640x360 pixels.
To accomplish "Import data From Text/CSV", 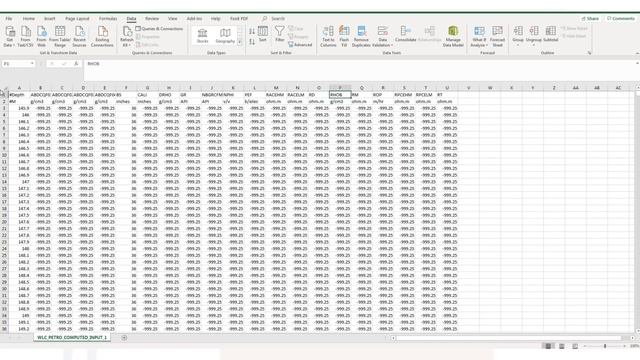I will pyautogui.click(x=25, y=36).
